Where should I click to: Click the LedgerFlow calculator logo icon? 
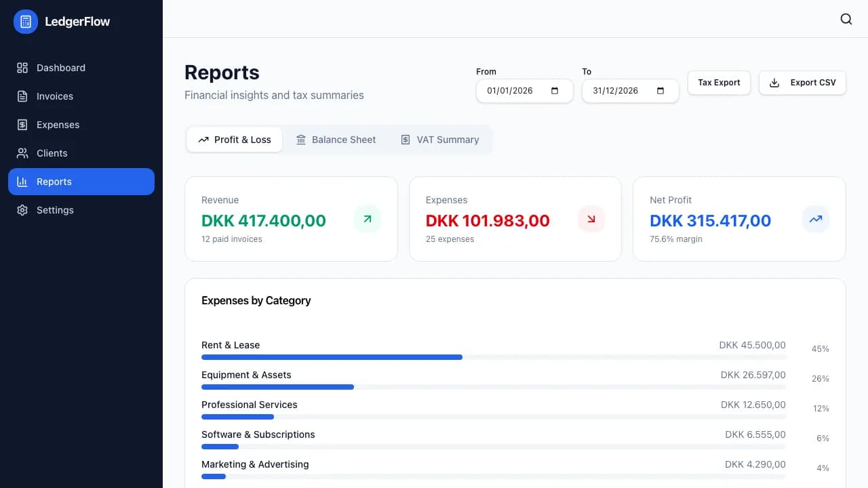[26, 22]
